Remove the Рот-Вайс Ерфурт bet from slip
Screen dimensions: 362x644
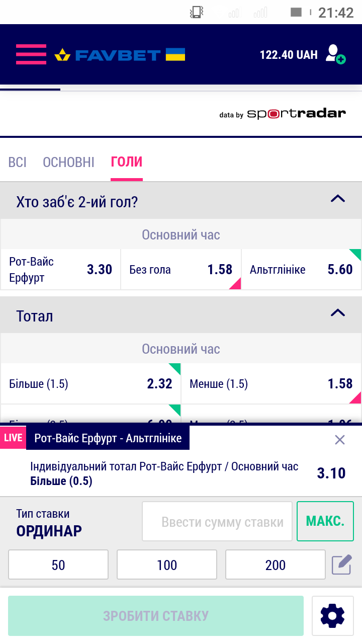pyautogui.click(x=340, y=440)
